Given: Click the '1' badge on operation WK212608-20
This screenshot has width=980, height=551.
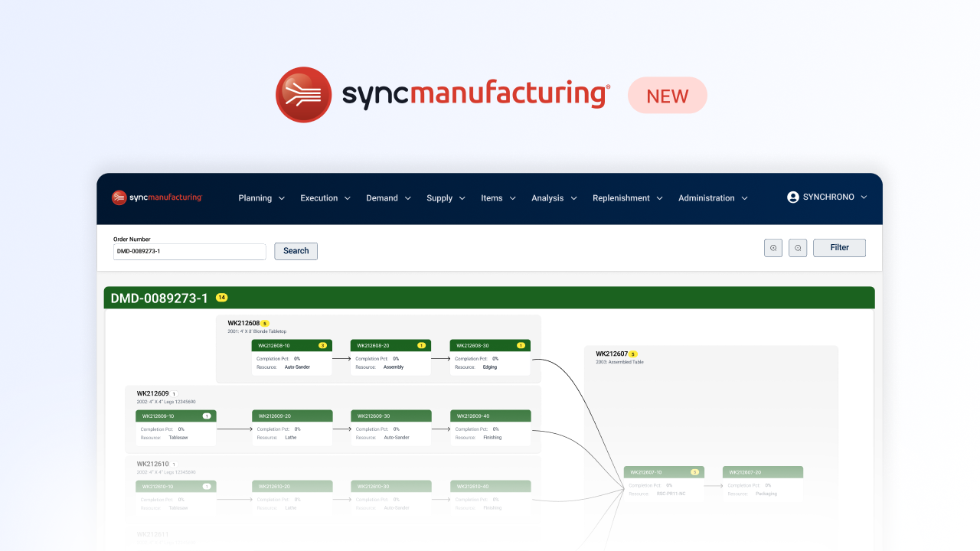Looking at the screenshot, I should 422,345.
